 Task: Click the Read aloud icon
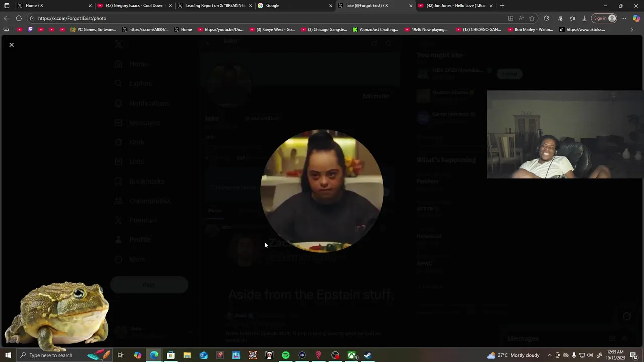point(521,18)
